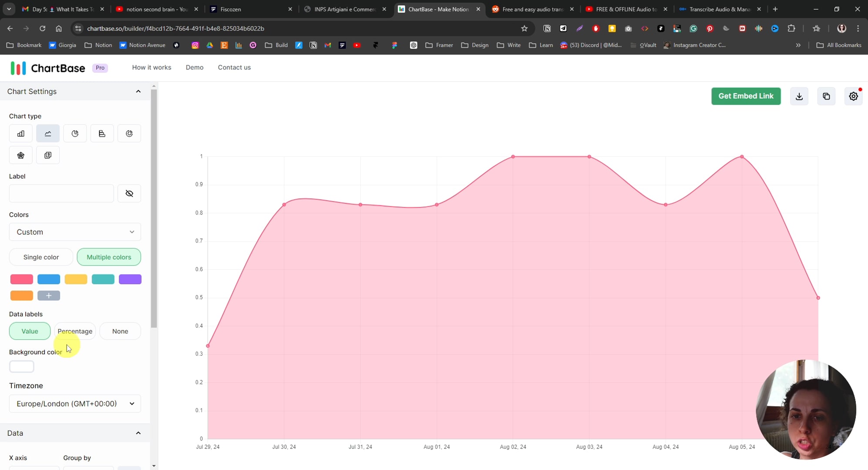Switch to the pie chart type
The height and width of the screenshot is (470, 868).
click(75, 133)
